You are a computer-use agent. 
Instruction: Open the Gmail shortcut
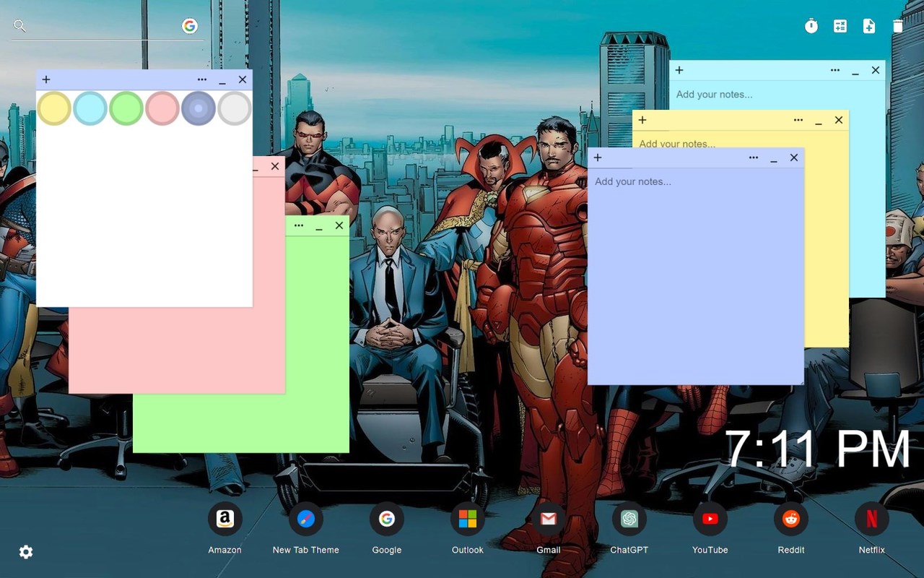pyautogui.click(x=549, y=519)
